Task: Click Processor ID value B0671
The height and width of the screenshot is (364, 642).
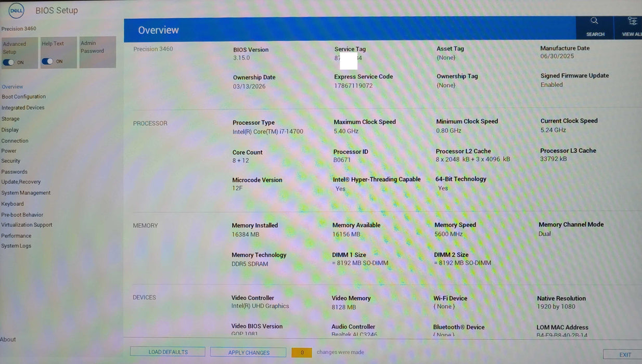Action: point(342,160)
